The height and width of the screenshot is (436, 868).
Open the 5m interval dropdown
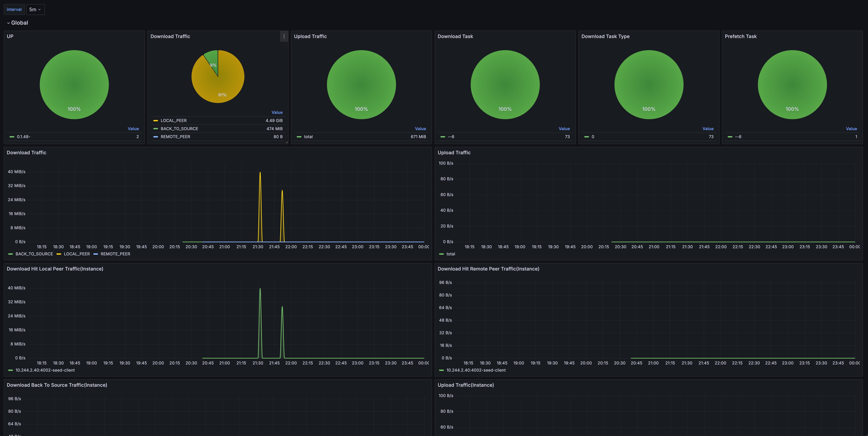35,10
